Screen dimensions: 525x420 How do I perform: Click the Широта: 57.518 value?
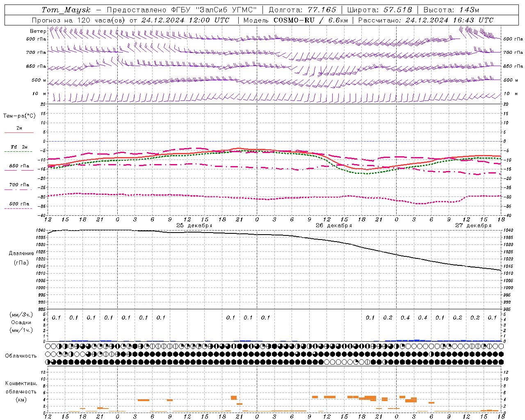click(379, 10)
